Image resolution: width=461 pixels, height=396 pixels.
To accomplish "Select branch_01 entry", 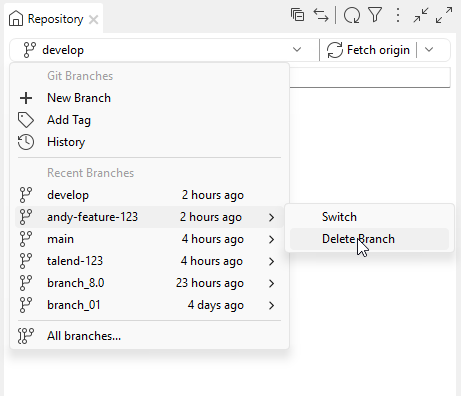I will (149, 305).
